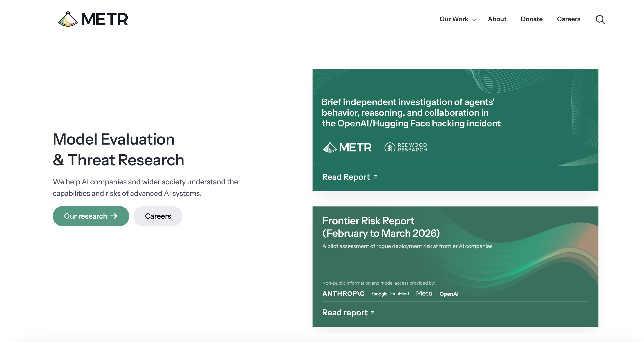
Task: Open the search magnifier icon
Action: 600,19
